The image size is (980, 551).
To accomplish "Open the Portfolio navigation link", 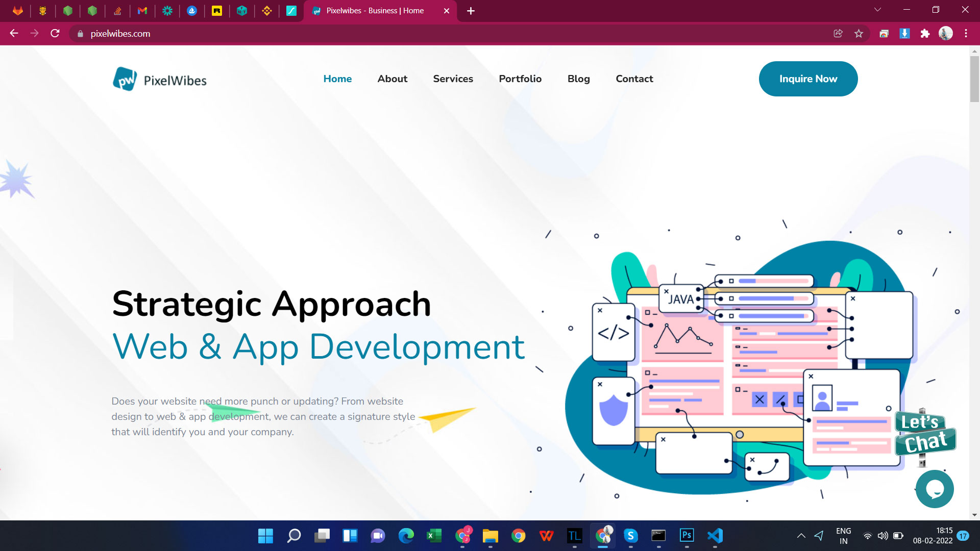I will click(520, 79).
